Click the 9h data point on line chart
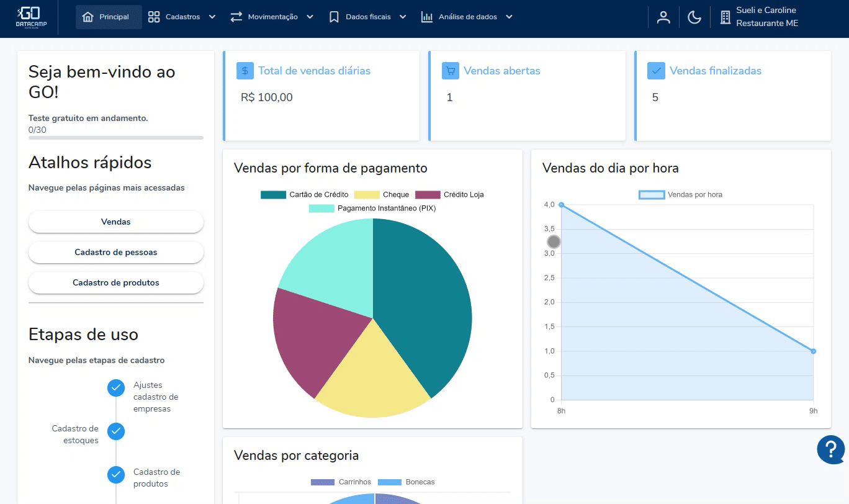This screenshot has height=504, width=849. [813, 351]
